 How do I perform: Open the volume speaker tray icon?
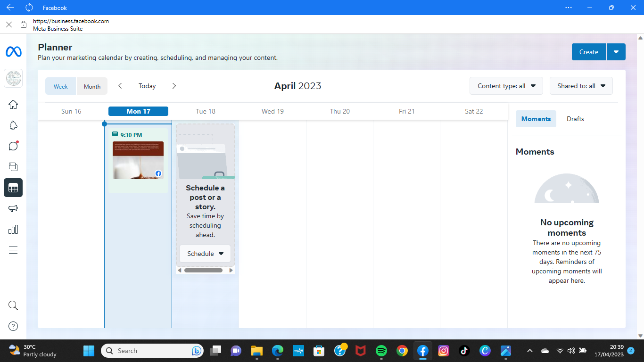[x=571, y=351]
